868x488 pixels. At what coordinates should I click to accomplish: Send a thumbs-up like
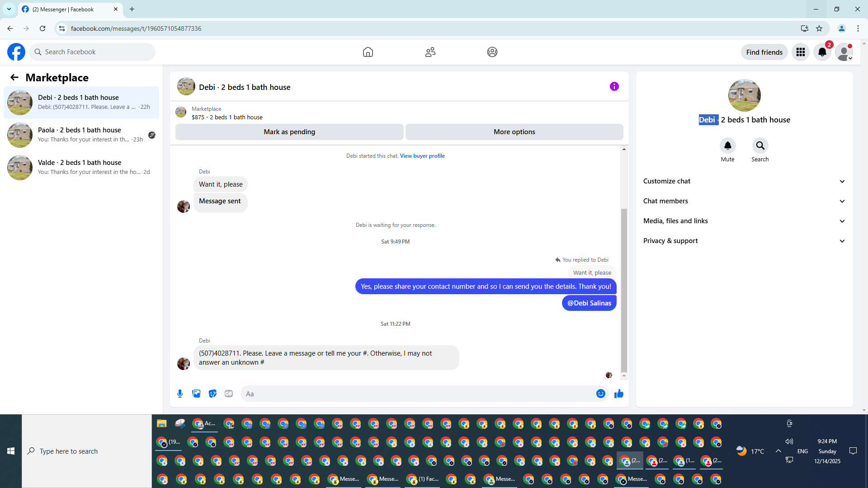tap(619, 394)
